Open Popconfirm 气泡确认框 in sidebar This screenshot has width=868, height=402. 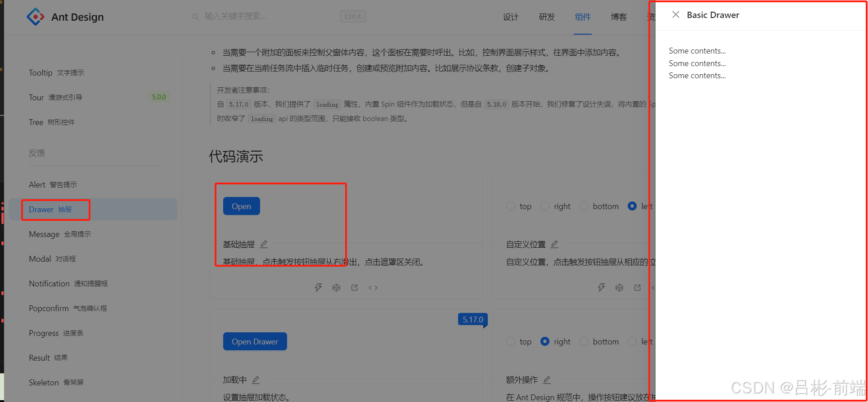pos(93,308)
